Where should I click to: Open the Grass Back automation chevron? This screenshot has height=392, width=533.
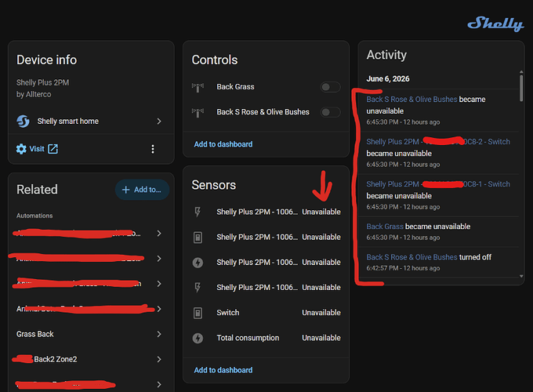[x=159, y=334]
